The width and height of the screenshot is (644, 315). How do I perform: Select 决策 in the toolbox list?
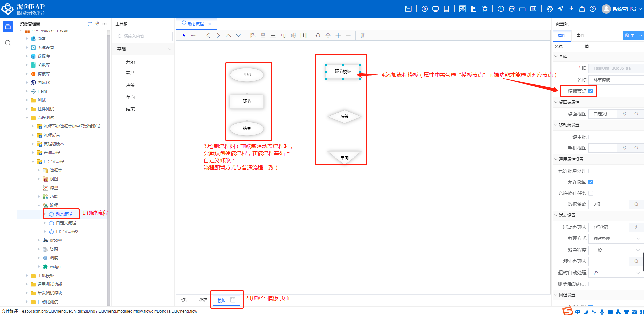[x=130, y=85]
